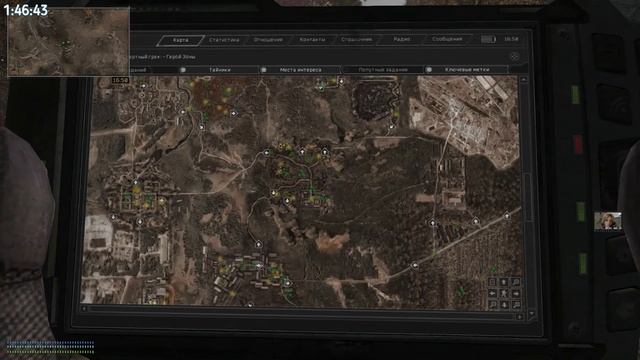Toggle the Ключевые метки checkbox
The height and width of the screenshot is (360, 640).
(x=429, y=70)
